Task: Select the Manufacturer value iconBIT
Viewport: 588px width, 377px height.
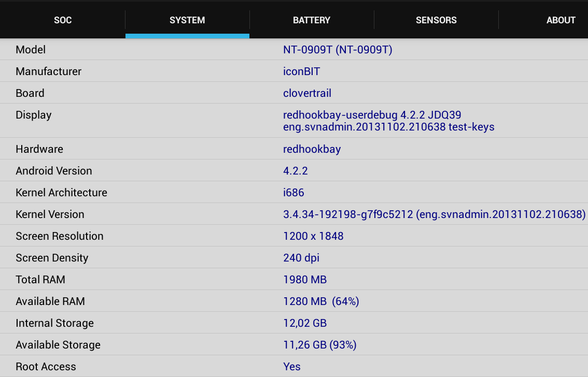Action: (x=301, y=71)
